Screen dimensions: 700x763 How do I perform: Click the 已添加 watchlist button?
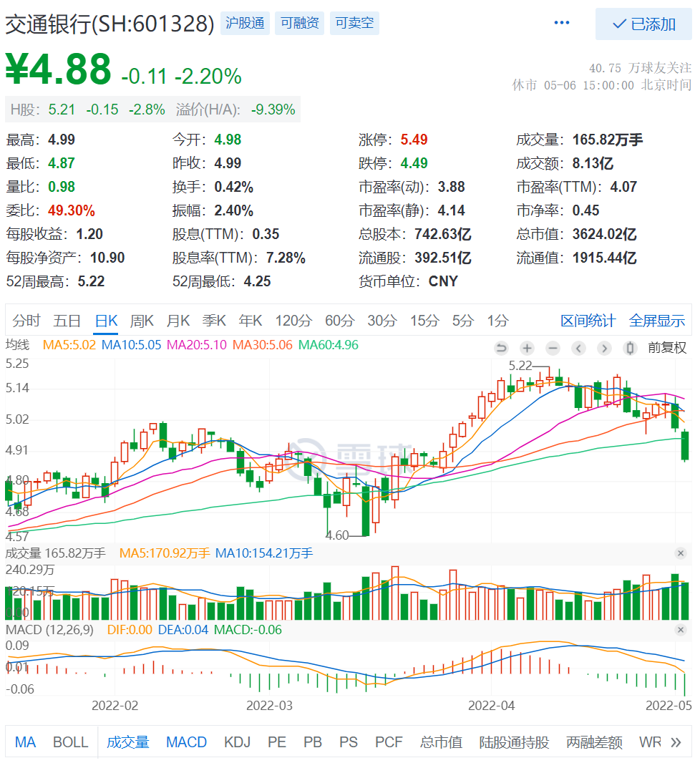[643, 24]
